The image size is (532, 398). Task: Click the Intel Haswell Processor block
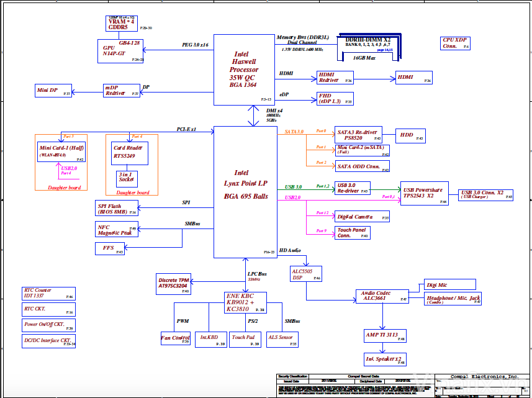pos(244,70)
